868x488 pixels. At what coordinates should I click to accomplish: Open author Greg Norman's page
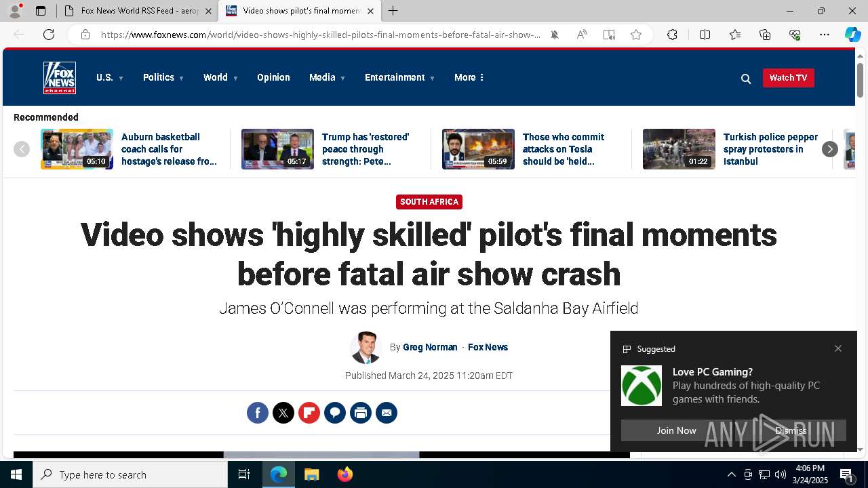pyautogui.click(x=430, y=347)
